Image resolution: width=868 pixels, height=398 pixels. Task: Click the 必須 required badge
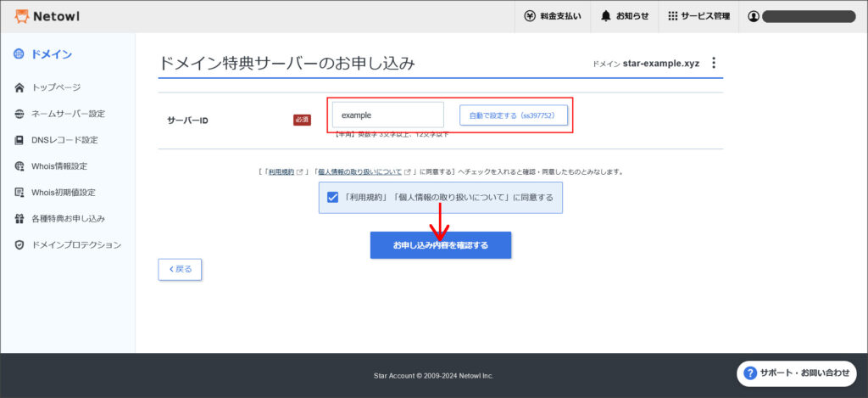303,119
